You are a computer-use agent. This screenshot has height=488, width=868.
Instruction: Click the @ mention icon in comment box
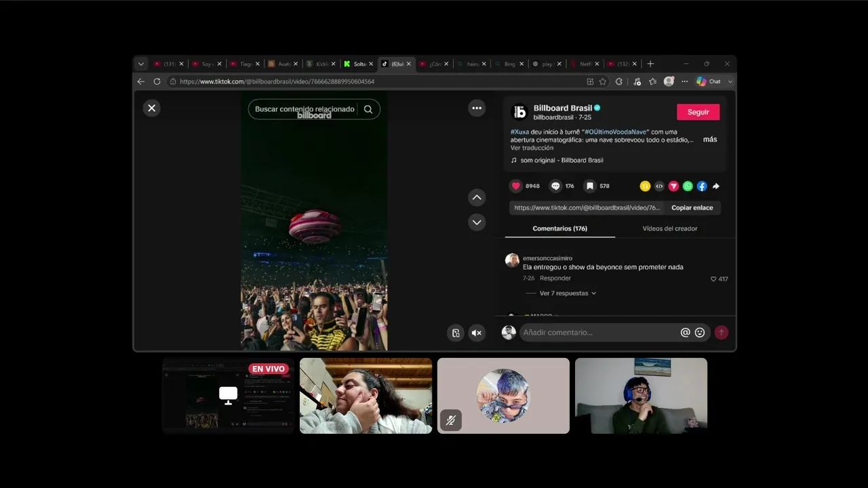click(x=686, y=332)
